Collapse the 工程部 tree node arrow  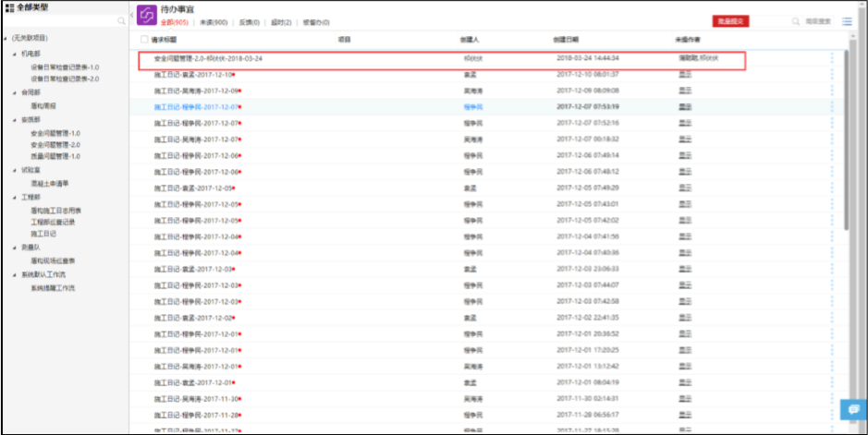pyautogui.click(x=15, y=198)
